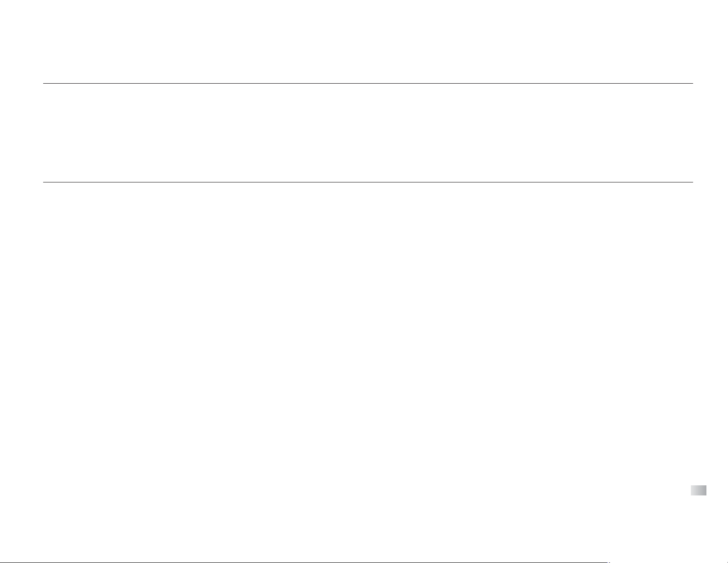
Task: Select the upper horizontal divider line
Action: 367,83
